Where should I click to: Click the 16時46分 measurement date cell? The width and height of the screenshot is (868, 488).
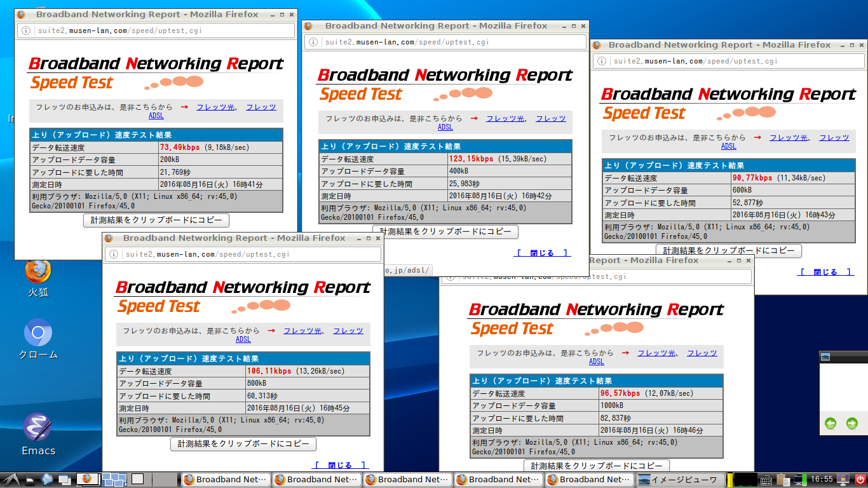pyautogui.click(x=661, y=430)
